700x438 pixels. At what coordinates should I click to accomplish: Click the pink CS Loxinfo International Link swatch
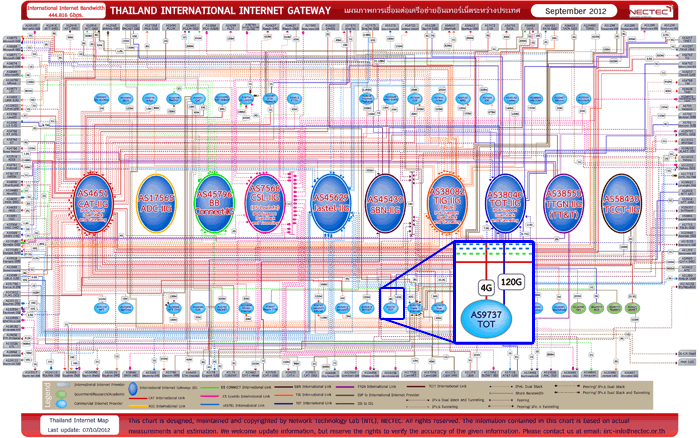point(210,396)
